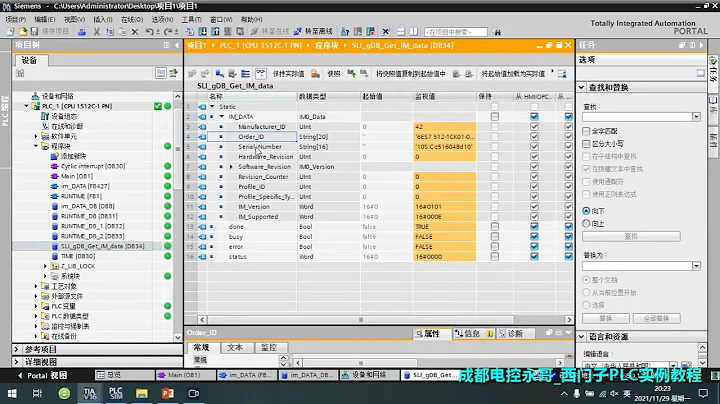
Task: Click the find text input field
Action: point(637,117)
